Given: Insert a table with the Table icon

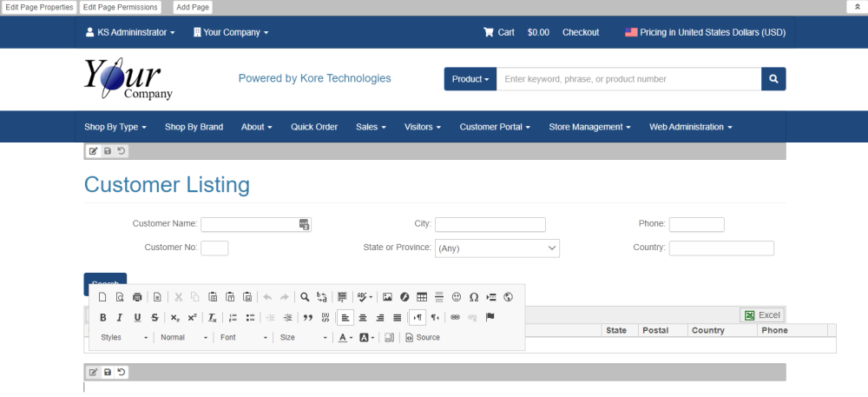Looking at the screenshot, I should [x=422, y=297].
